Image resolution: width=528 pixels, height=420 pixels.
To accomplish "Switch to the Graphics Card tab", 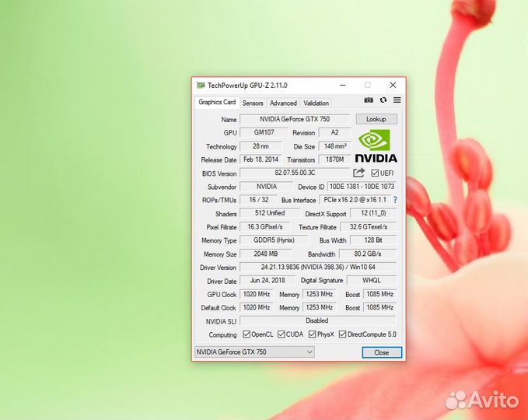I will point(217,102).
